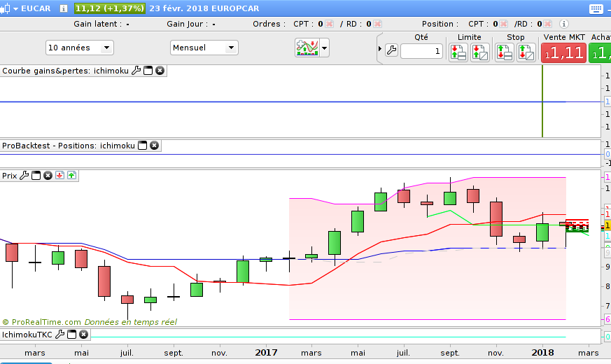Screen dimensions: 611x364
Task: Click the green Achat buy-at-market button
Action: (x=600, y=52)
